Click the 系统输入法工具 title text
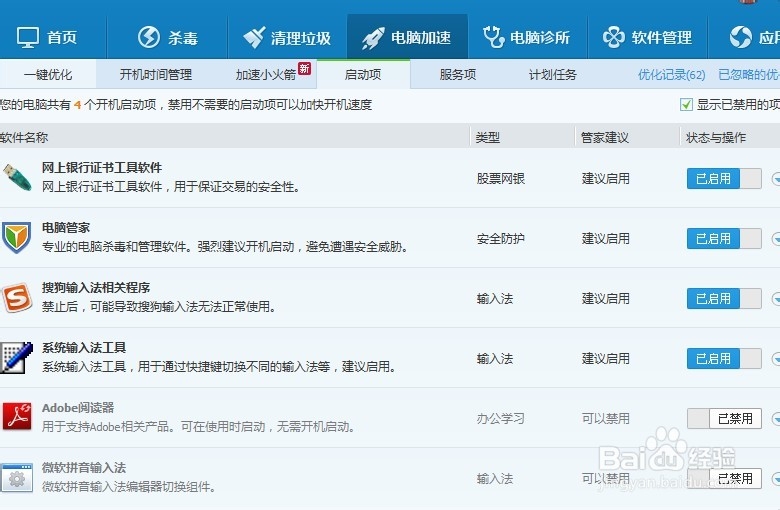This screenshot has height=510, width=780. (x=84, y=347)
